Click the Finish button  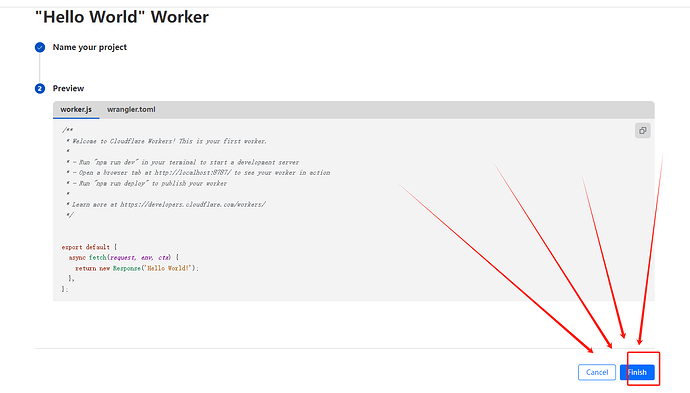637,372
